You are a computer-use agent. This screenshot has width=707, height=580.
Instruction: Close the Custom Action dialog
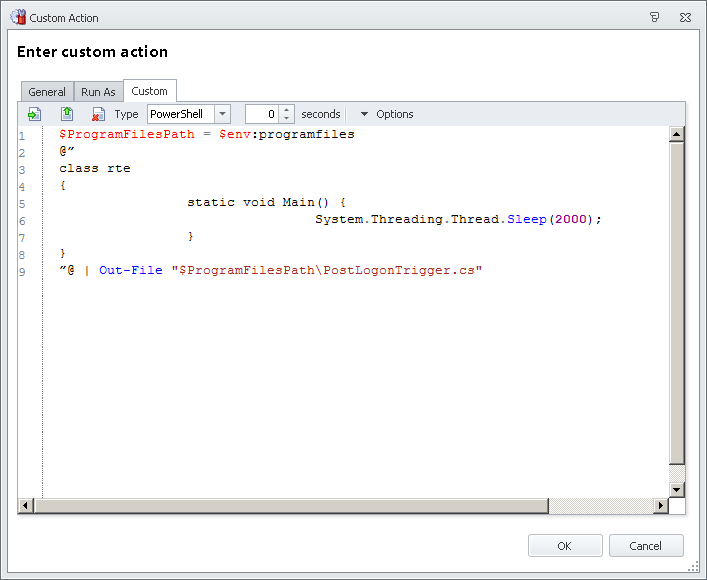[685, 17]
